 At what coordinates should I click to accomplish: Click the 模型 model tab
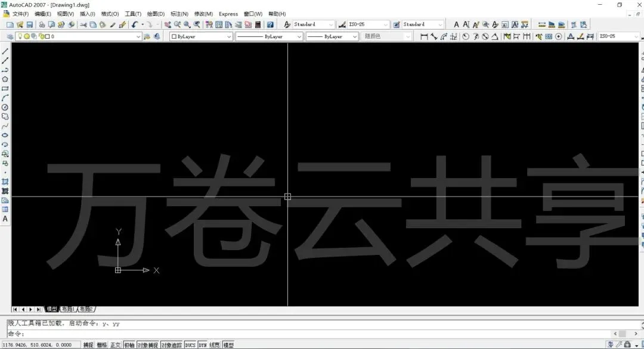pos(52,309)
